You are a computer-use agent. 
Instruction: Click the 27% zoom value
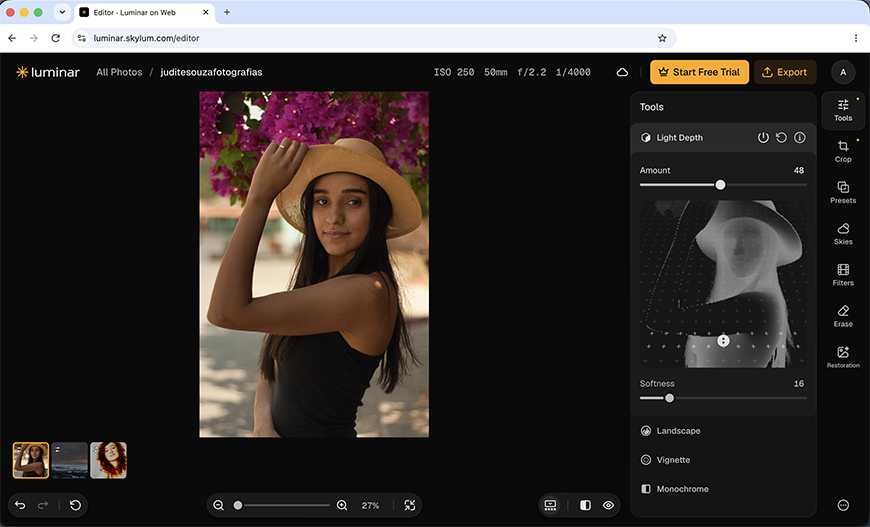pyautogui.click(x=370, y=505)
